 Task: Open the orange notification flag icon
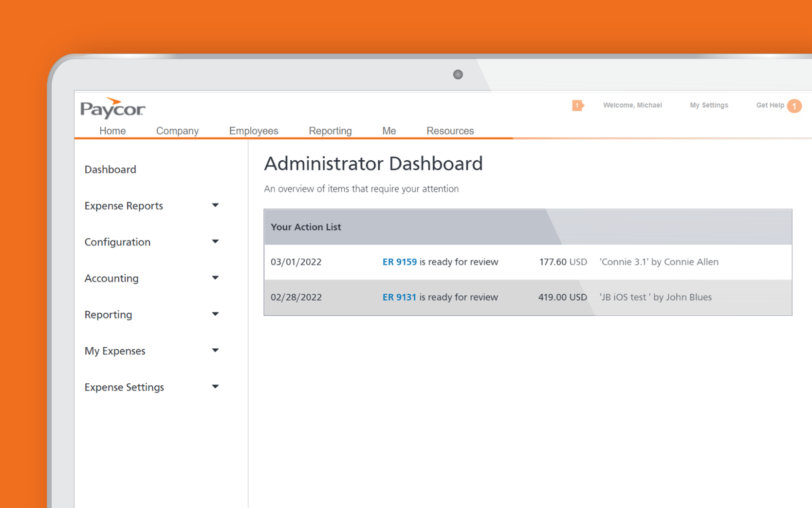coord(578,105)
